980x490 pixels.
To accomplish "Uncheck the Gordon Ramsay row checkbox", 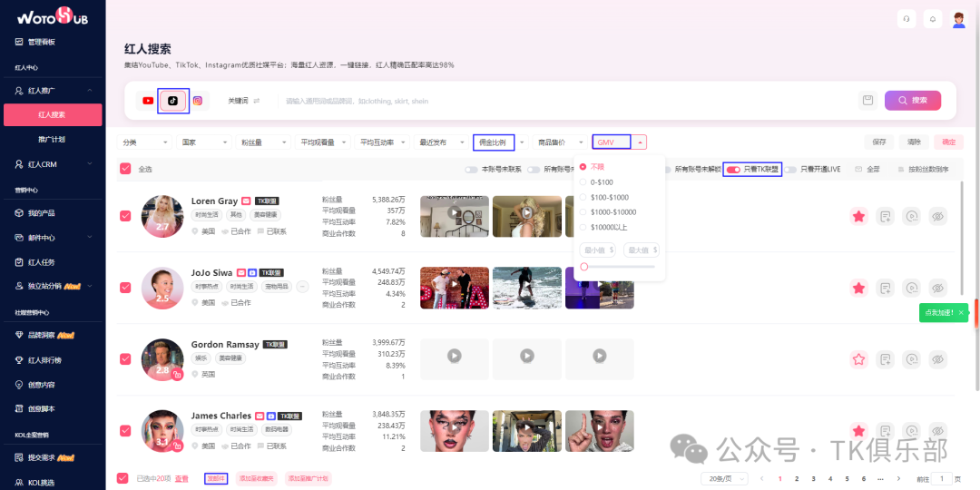I will pos(125,358).
